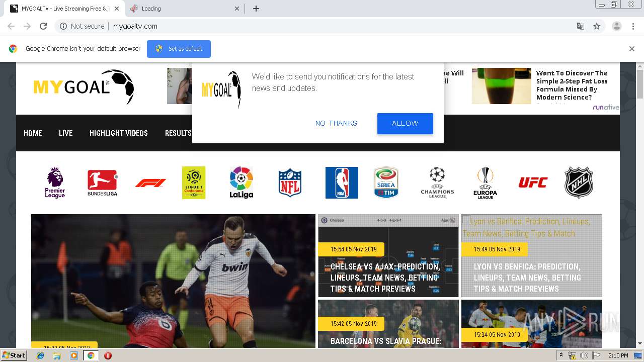Viewport: 644px width, 362px height.
Task: Go back with the browser back arrow
Action: (11, 26)
